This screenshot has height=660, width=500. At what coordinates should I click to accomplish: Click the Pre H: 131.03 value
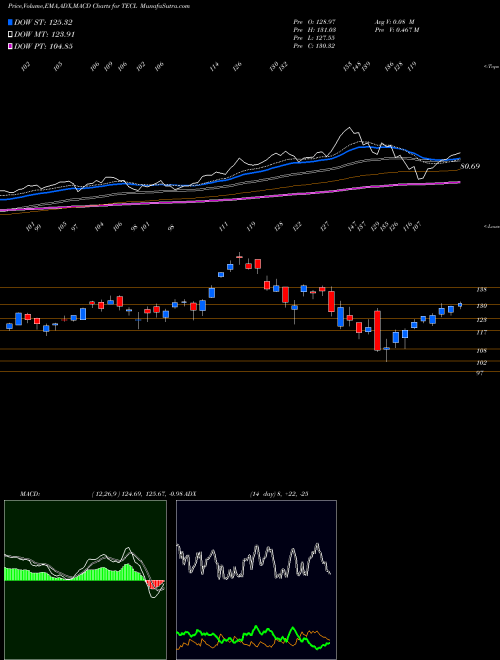(x=314, y=30)
